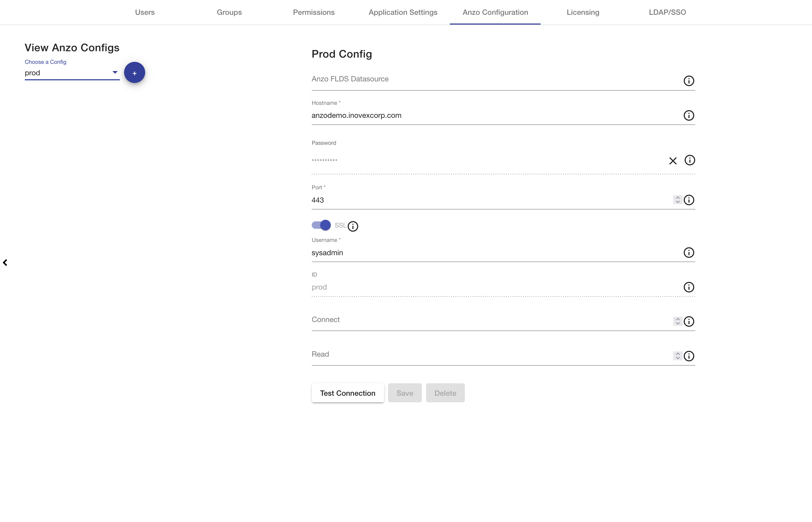
Task: Open the Choose a Config dropdown
Action: tap(72, 73)
